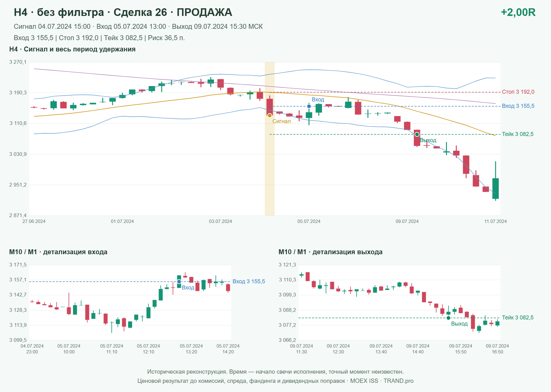Click the Историческая реконструкция footer note
The height and width of the screenshot is (392, 551).
pos(275,372)
